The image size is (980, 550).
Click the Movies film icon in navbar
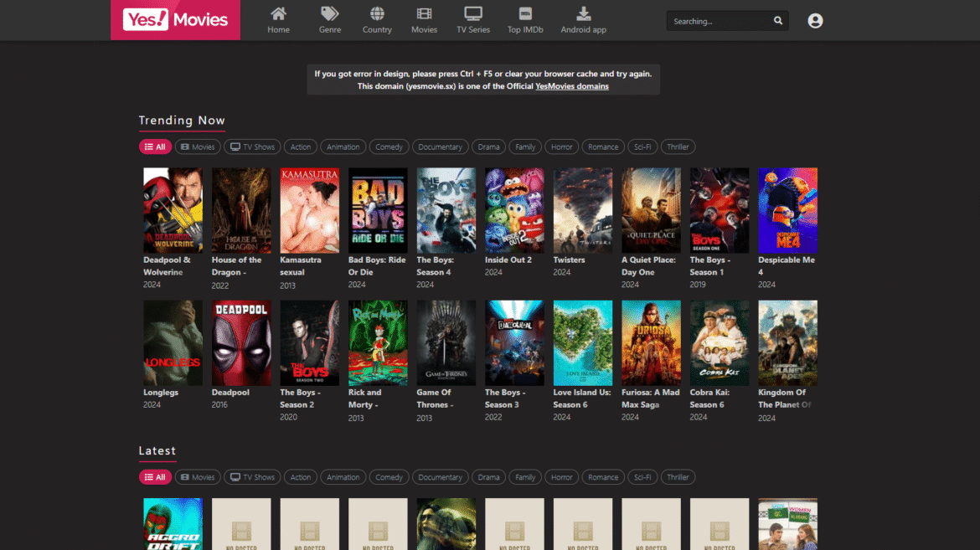click(424, 13)
